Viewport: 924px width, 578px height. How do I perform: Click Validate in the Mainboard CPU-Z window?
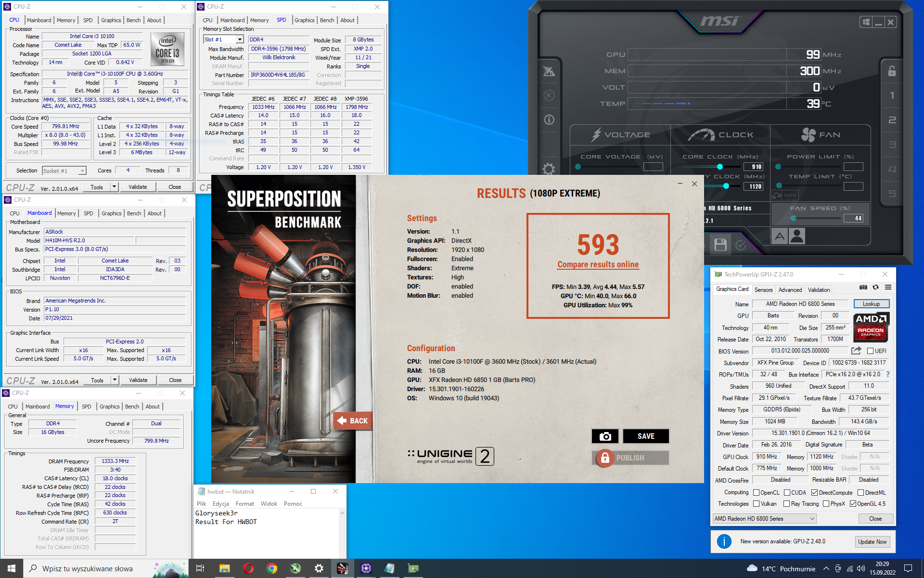click(x=138, y=380)
